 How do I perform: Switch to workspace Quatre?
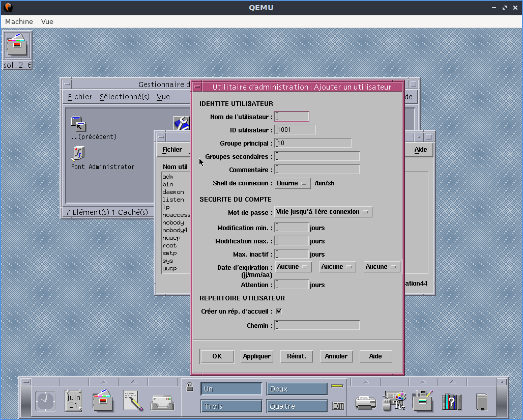(x=297, y=406)
